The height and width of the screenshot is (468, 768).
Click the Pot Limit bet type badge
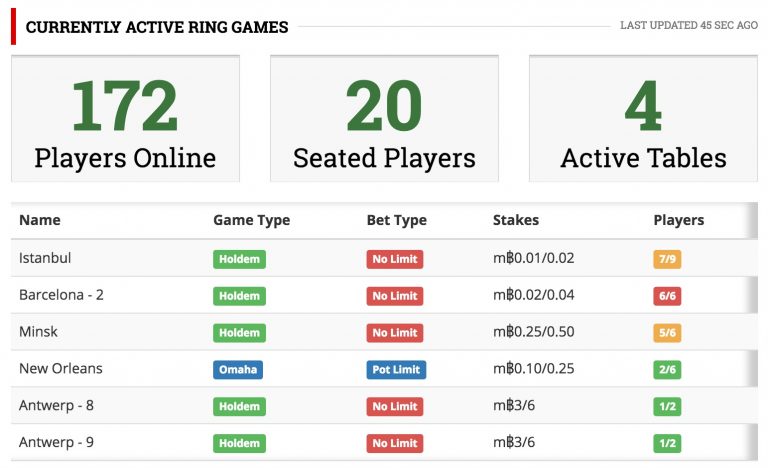click(x=396, y=369)
